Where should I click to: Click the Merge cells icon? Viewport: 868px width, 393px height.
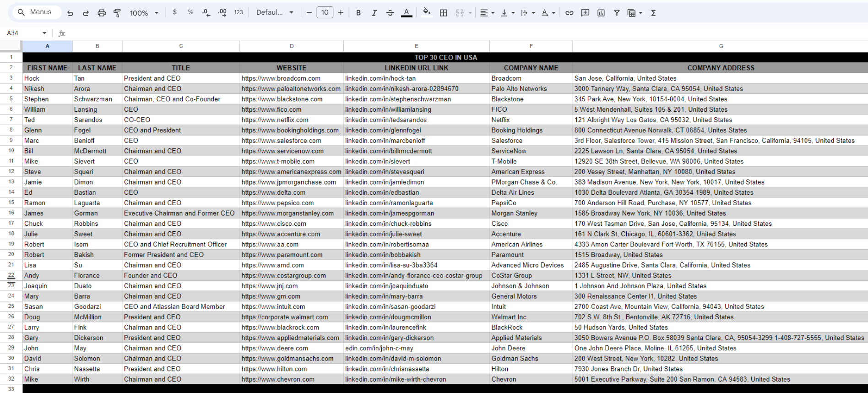pyautogui.click(x=460, y=13)
